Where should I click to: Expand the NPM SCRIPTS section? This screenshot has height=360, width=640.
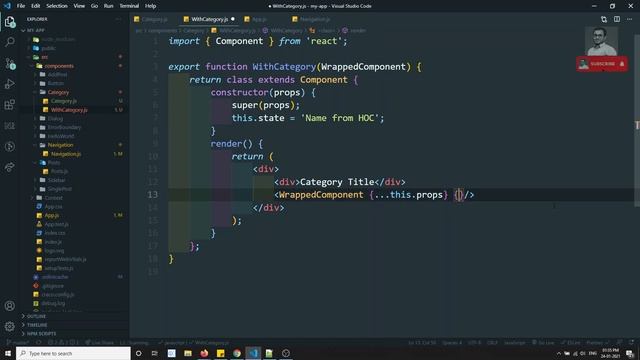click(x=41, y=333)
